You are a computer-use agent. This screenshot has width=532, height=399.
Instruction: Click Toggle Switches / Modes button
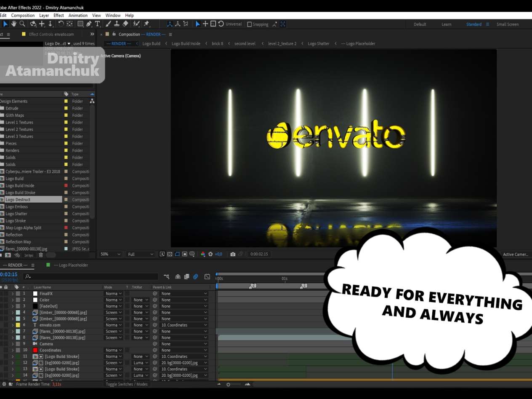point(127,384)
